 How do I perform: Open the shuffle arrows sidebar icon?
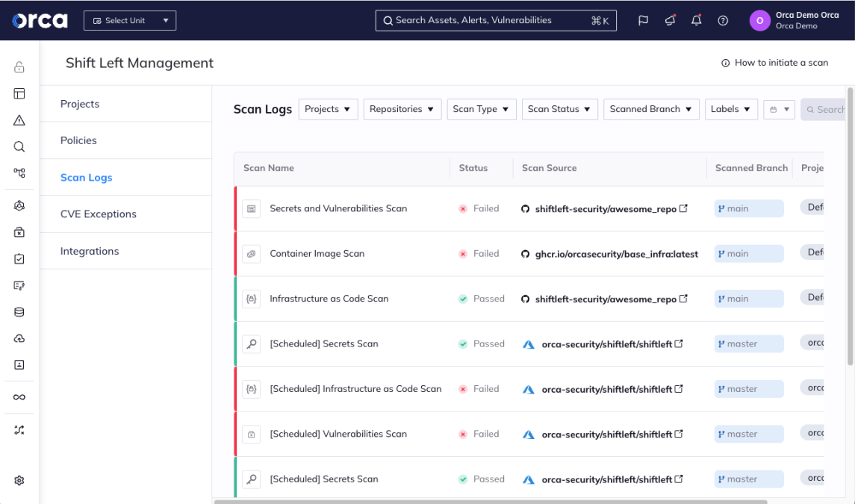click(19, 430)
